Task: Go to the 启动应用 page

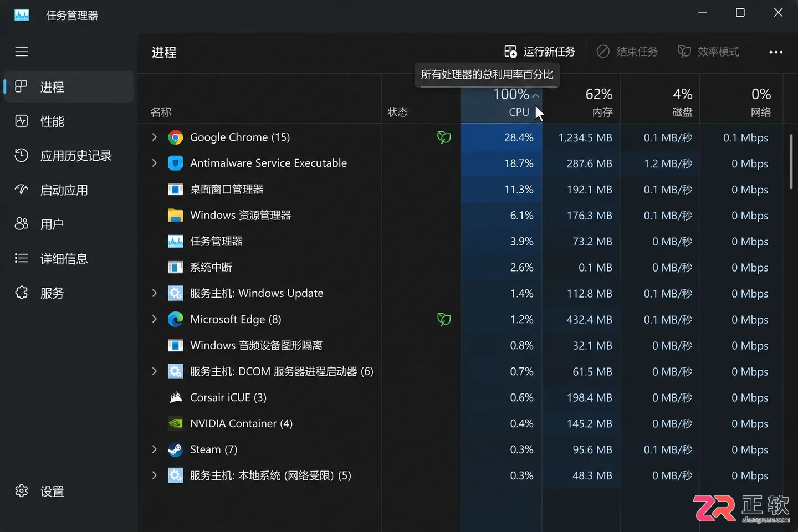Action: pos(69,190)
